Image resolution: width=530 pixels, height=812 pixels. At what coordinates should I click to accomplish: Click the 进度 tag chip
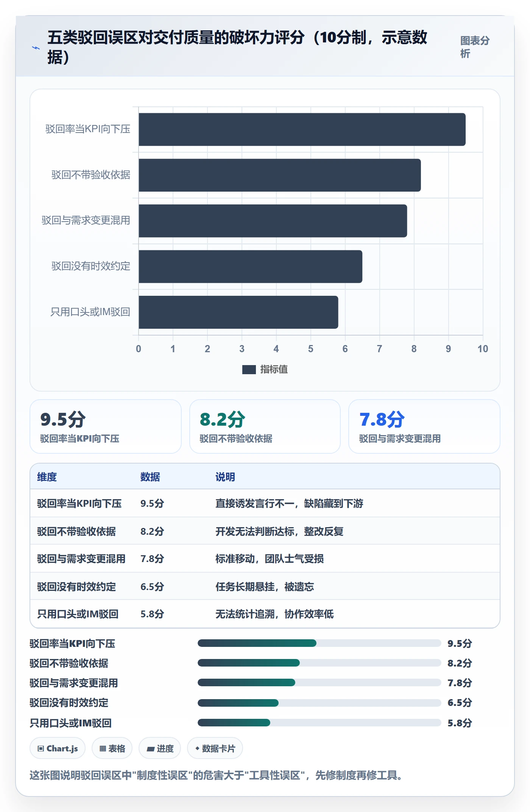click(160, 748)
